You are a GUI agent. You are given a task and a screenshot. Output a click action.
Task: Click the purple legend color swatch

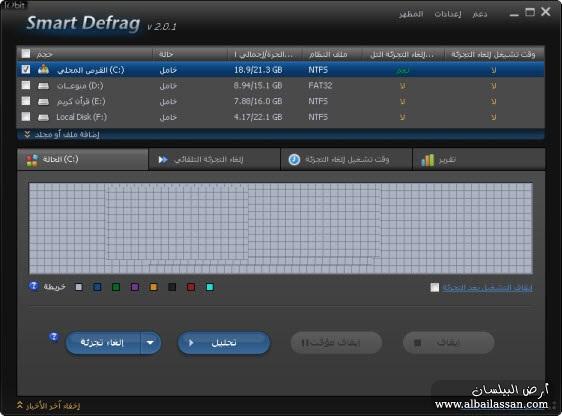[135, 287]
